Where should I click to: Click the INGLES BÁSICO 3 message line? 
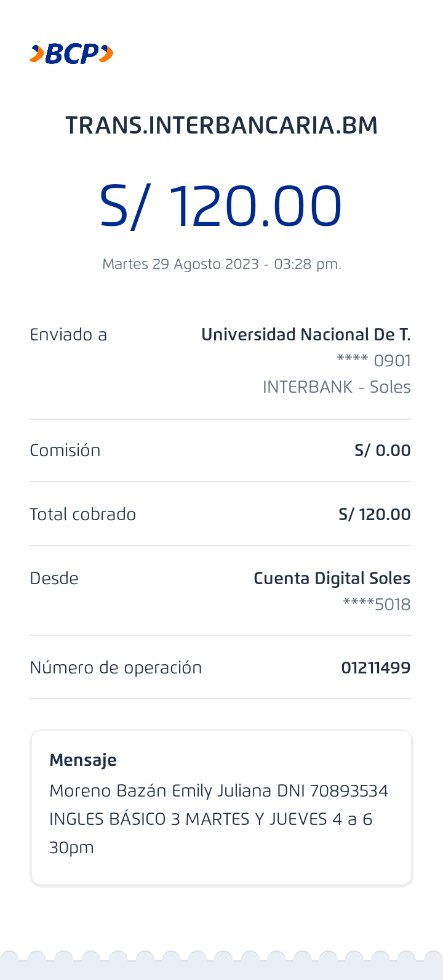[x=210, y=819]
